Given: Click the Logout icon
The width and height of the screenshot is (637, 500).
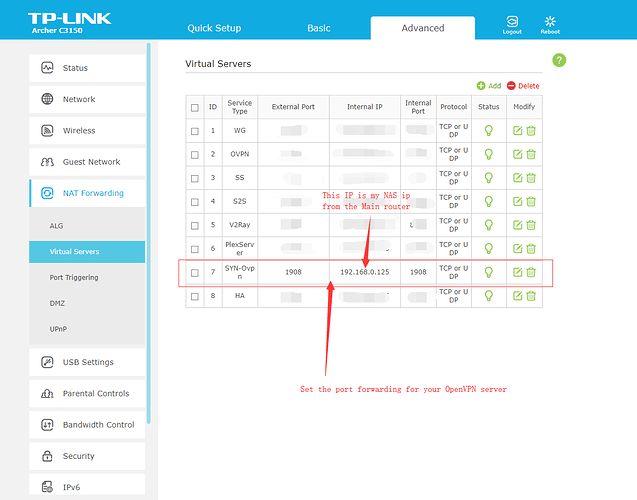Looking at the screenshot, I should 512,21.
